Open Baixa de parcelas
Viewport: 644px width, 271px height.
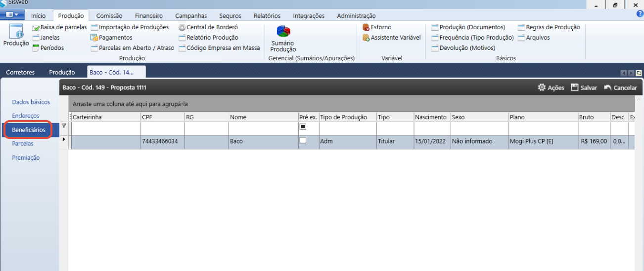(59, 27)
